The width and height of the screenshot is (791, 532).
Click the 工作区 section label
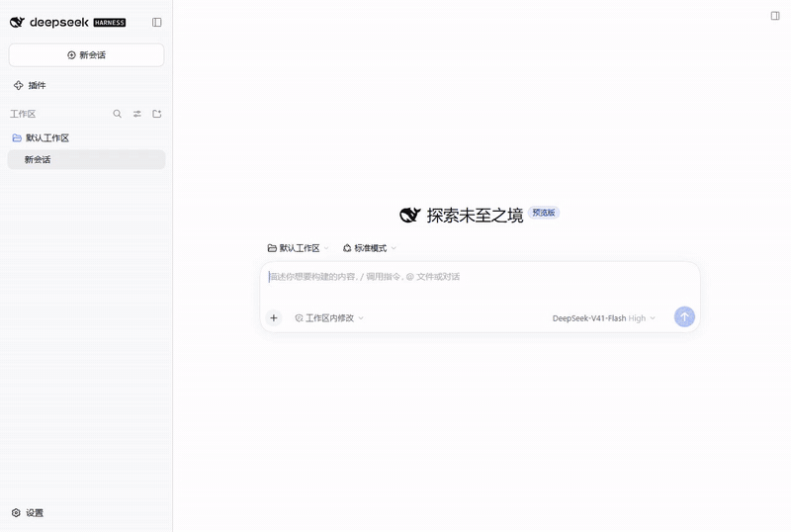(23, 114)
